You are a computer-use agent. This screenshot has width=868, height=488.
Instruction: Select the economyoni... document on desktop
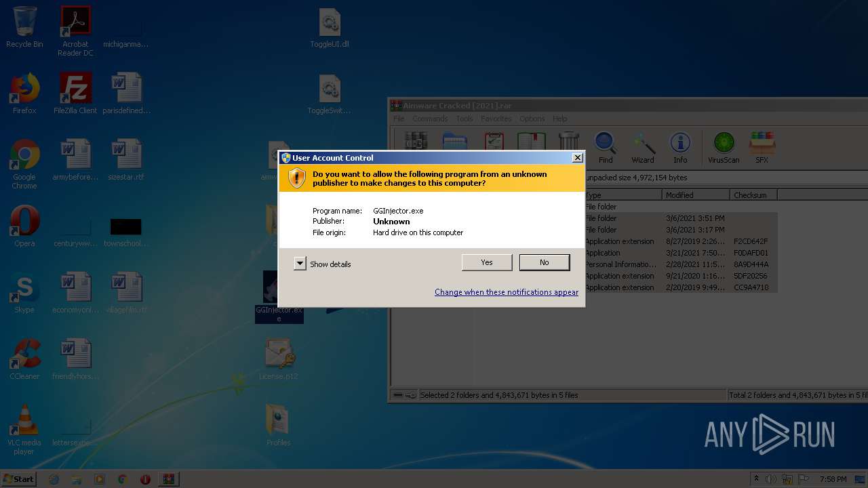[75, 293]
